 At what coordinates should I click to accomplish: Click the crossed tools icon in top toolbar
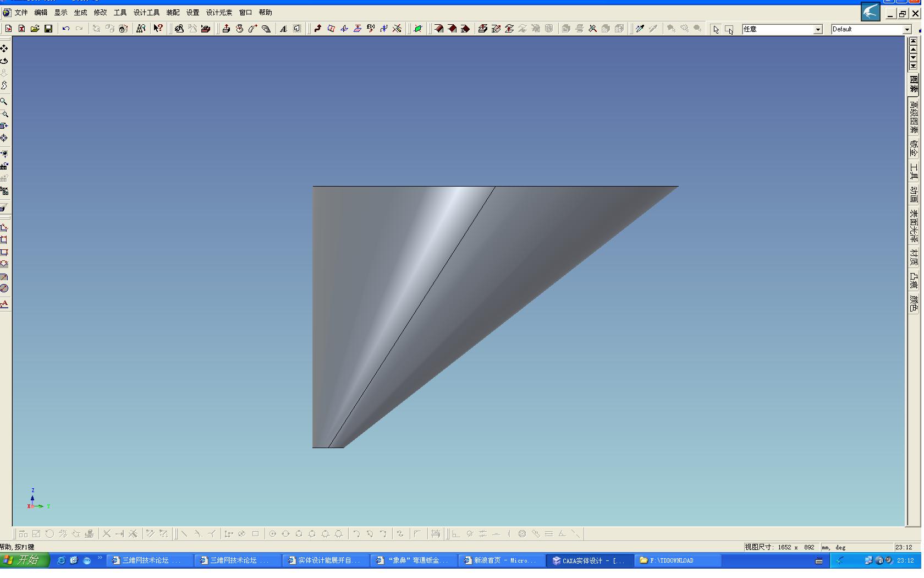coord(592,29)
